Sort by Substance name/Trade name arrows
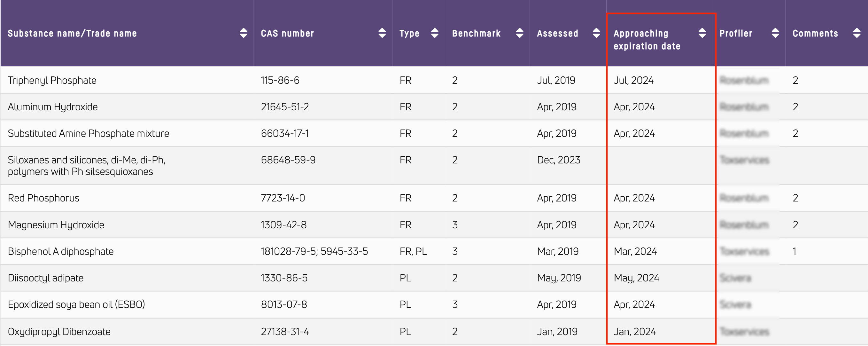The width and height of the screenshot is (868, 346). tap(243, 33)
